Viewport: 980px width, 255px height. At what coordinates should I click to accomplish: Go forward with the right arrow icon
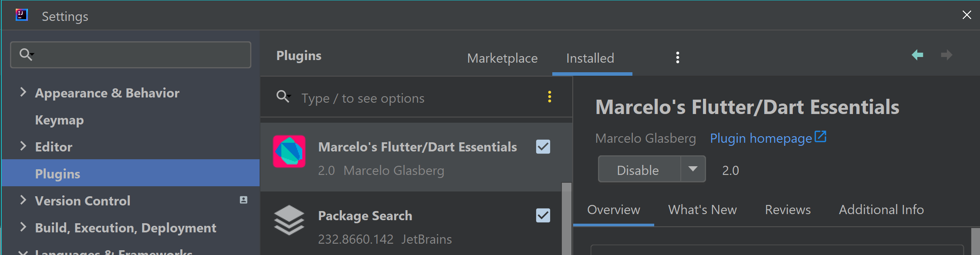[946, 55]
